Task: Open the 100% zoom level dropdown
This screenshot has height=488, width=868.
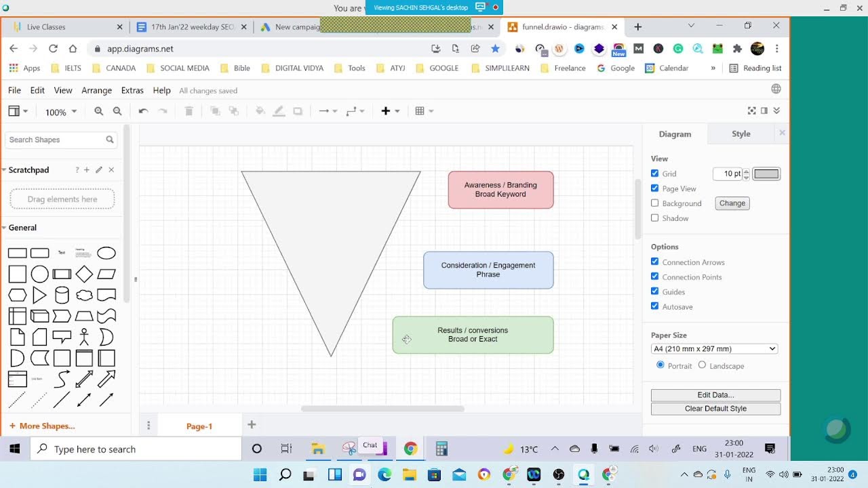Action: pos(60,112)
